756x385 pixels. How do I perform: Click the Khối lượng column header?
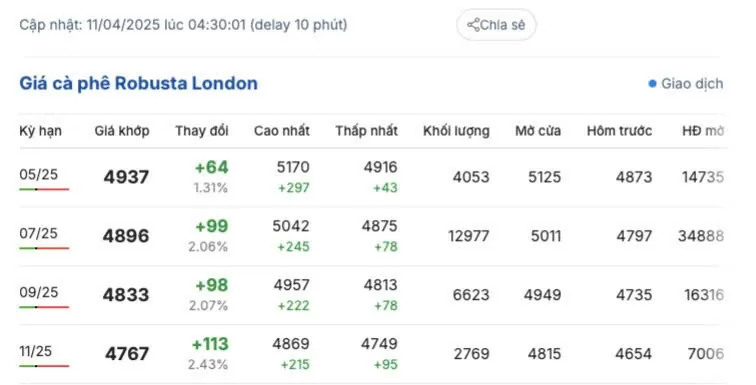(x=456, y=131)
